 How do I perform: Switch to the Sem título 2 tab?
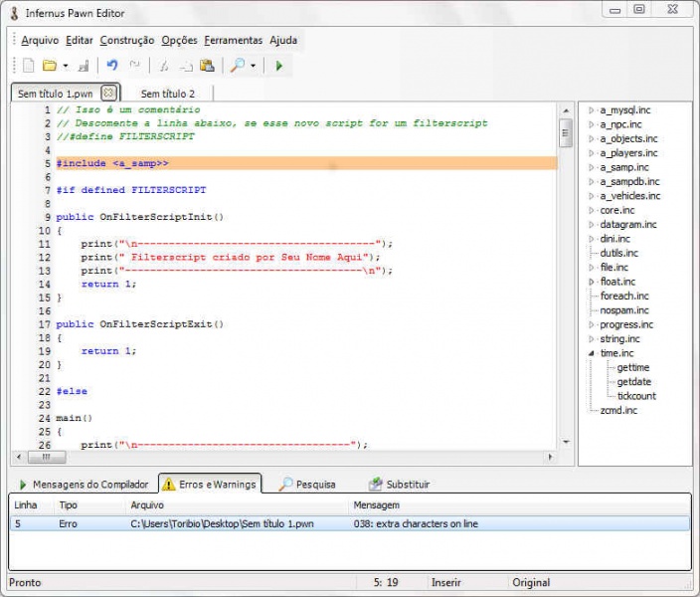pos(167,94)
